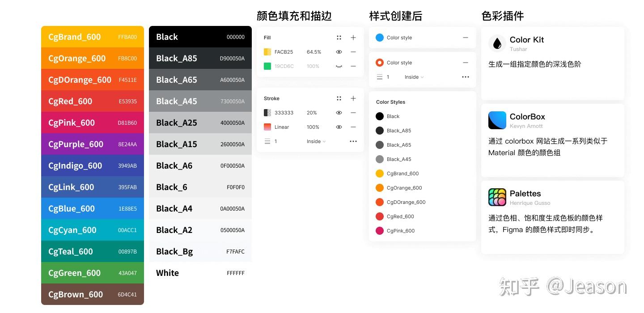
Task: Click stroke weight icon under orange Color style
Action: click(x=380, y=77)
